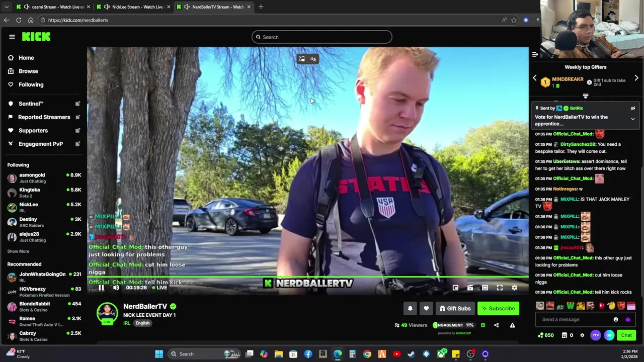Click the Search field on Kick

[x=322, y=37]
